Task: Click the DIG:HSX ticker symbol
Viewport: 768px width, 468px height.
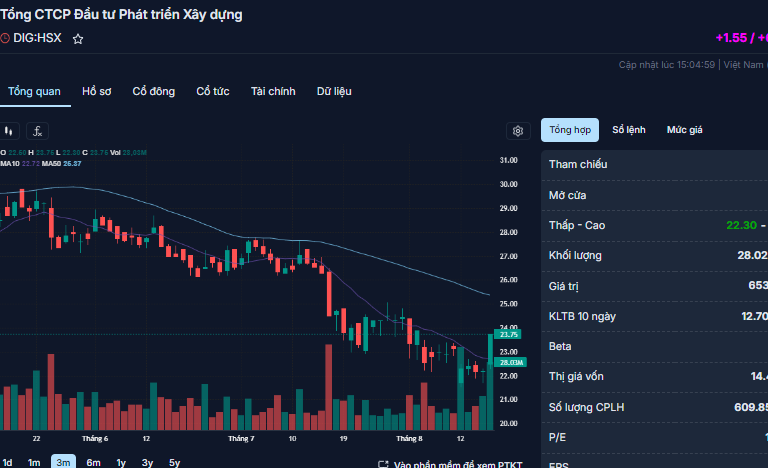Action: tap(37, 38)
